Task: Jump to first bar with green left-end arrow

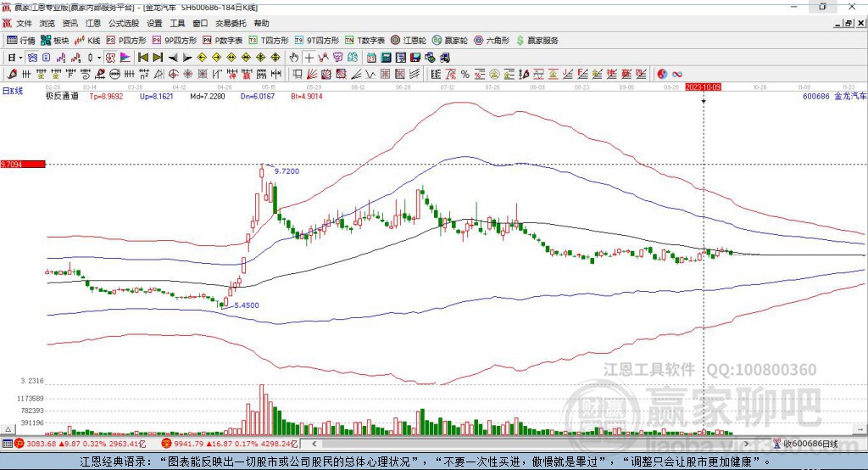Action: point(142,58)
